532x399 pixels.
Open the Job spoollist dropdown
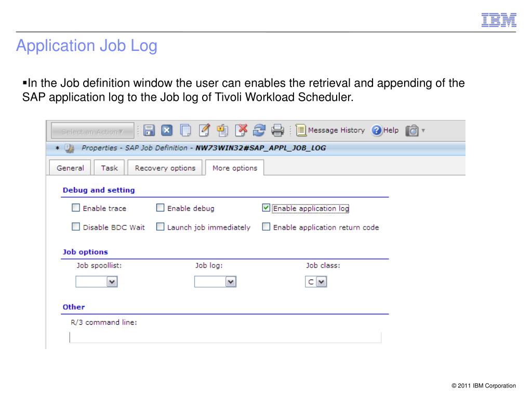click(112, 282)
